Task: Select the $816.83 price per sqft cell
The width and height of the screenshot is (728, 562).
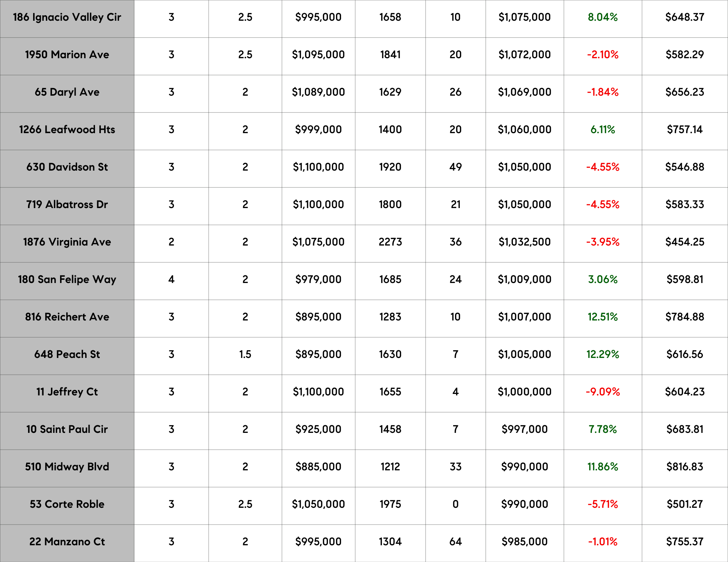Action: pyautogui.click(x=684, y=467)
